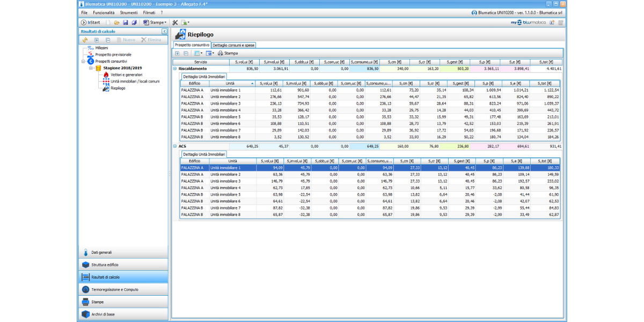Click the Open folder icon in toolbar
644x322 pixels.
(x=116, y=23)
